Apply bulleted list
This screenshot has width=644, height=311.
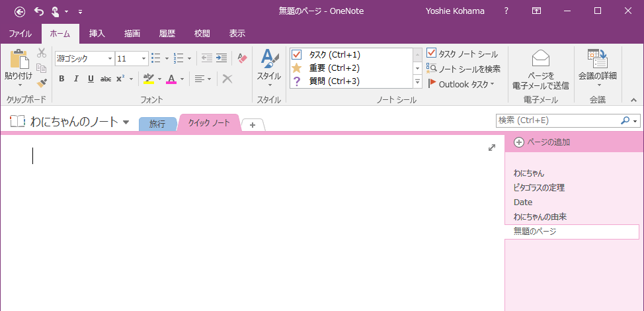pyautogui.click(x=155, y=58)
